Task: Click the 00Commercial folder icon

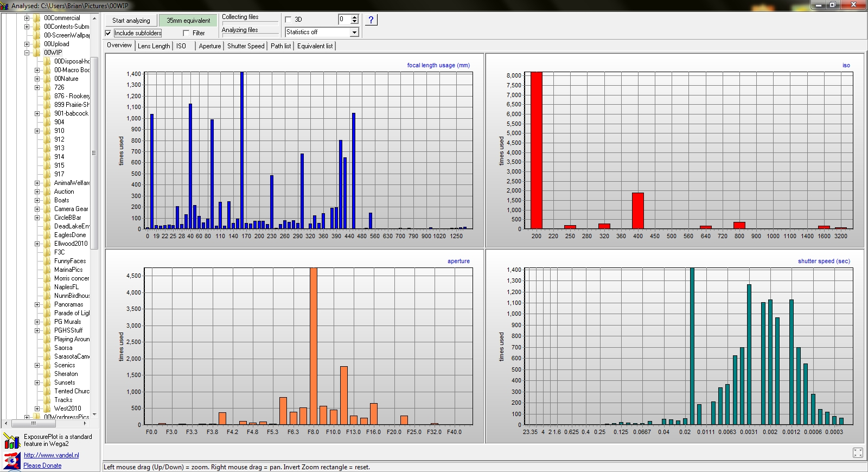Action: (x=37, y=18)
